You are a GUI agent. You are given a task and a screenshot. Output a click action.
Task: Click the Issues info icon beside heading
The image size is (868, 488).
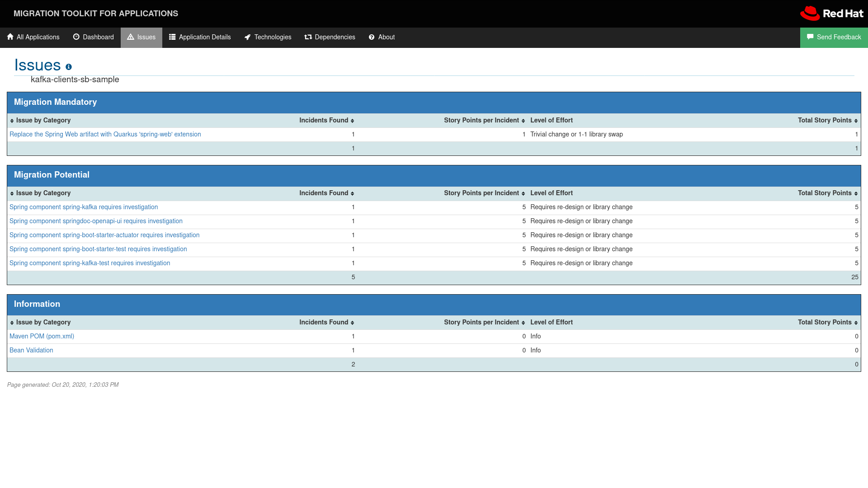pos(69,67)
